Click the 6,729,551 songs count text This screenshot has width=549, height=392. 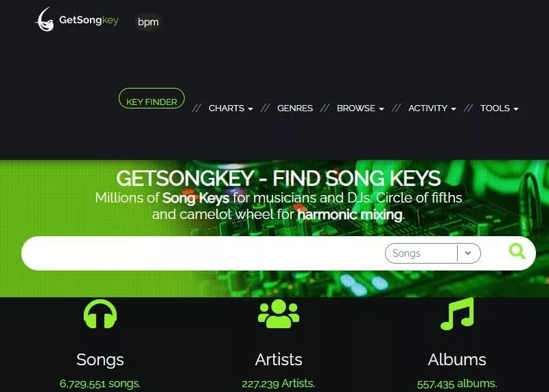(x=100, y=384)
